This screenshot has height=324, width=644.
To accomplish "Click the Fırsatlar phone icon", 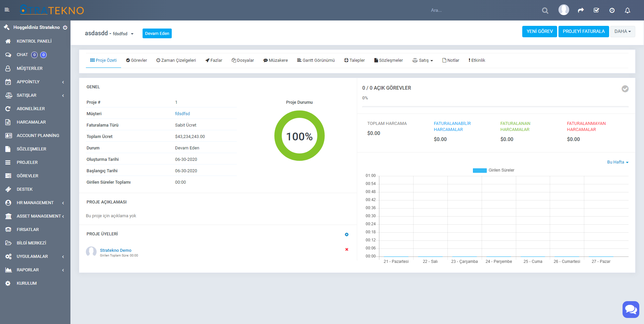I will pyautogui.click(x=8, y=230).
